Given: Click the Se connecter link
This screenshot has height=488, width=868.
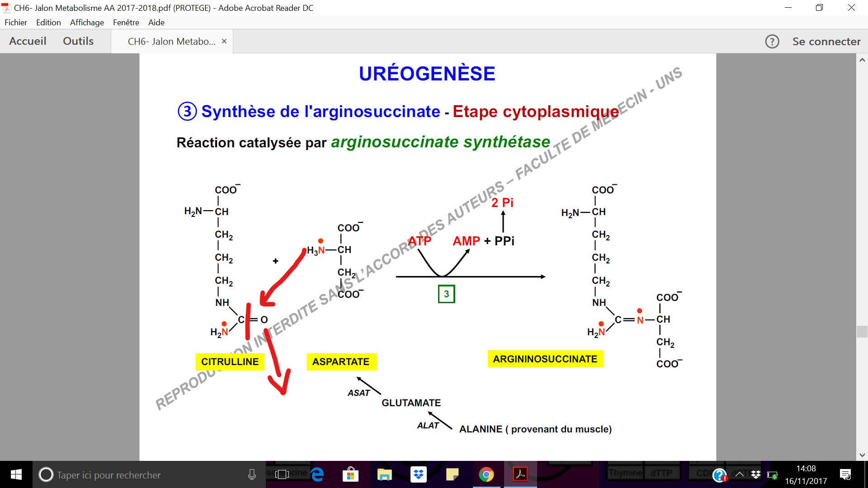Looking at the screenshot, I should tap(826, 42).
